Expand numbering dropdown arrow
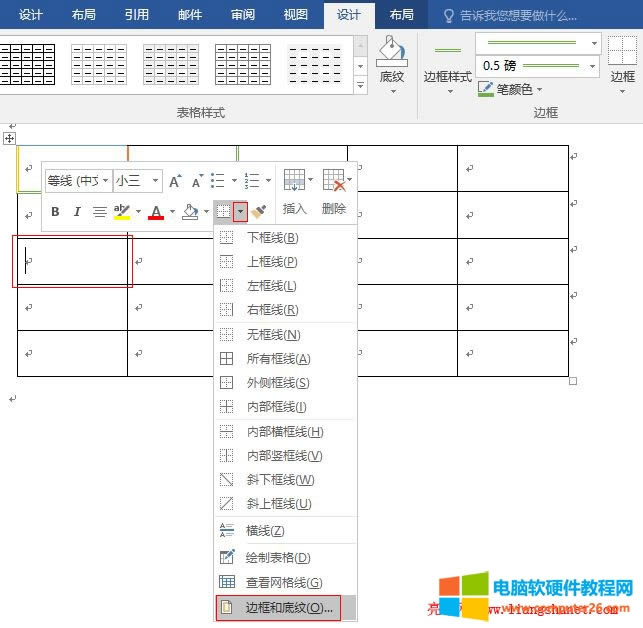The height and width of the screenshot is (628, 643). pyautogui.click(x=268, y=180)
